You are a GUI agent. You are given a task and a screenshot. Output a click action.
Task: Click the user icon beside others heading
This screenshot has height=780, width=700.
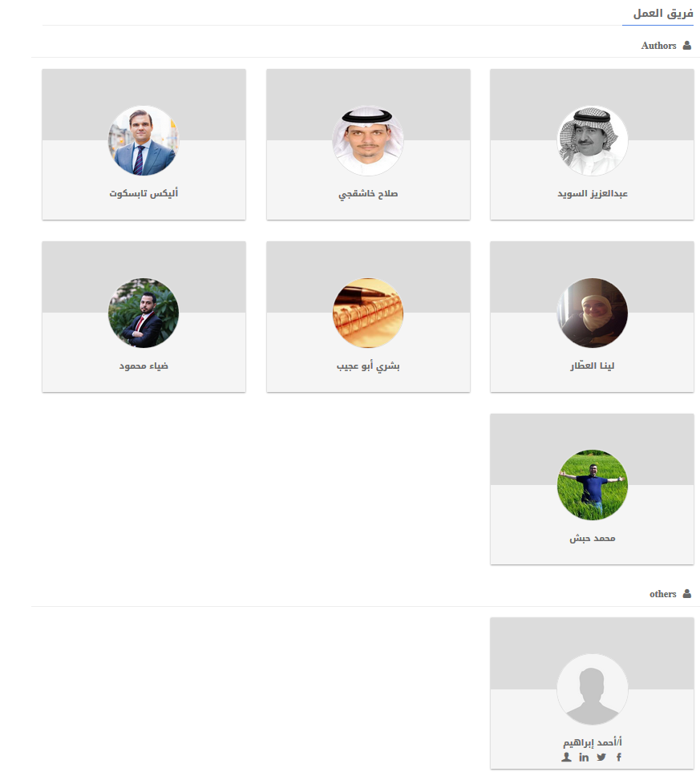[x=686, y=593]
